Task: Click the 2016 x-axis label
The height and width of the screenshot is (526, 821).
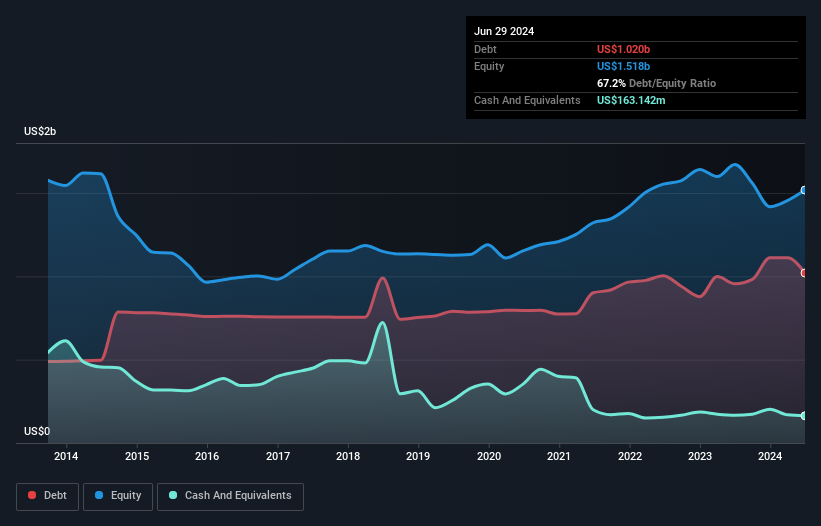Action: coord(207,456)
